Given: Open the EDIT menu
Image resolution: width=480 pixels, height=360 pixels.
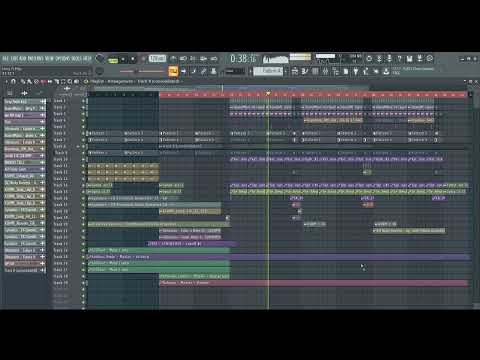Looking at the screenshot, I should pos(14,59).
